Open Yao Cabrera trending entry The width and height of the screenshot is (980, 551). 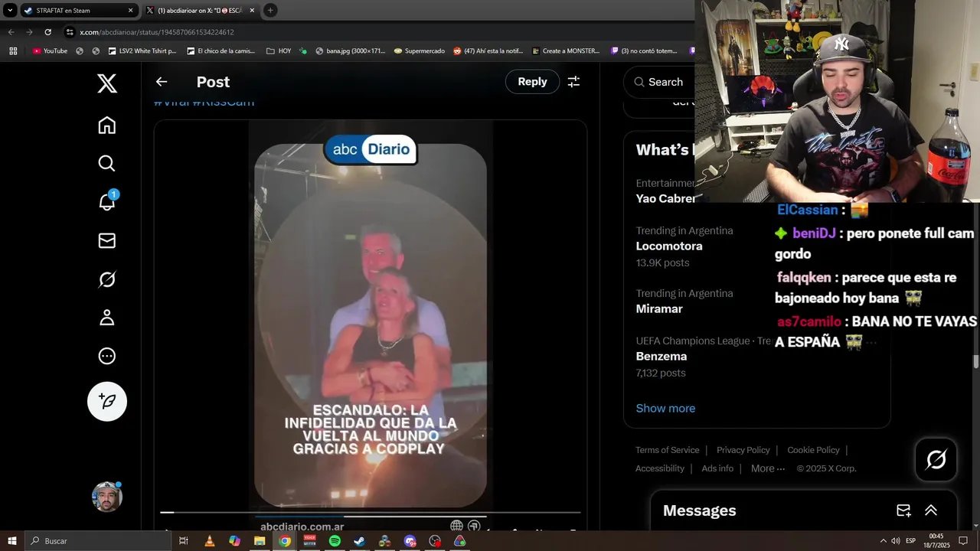[x=665, y=199]
